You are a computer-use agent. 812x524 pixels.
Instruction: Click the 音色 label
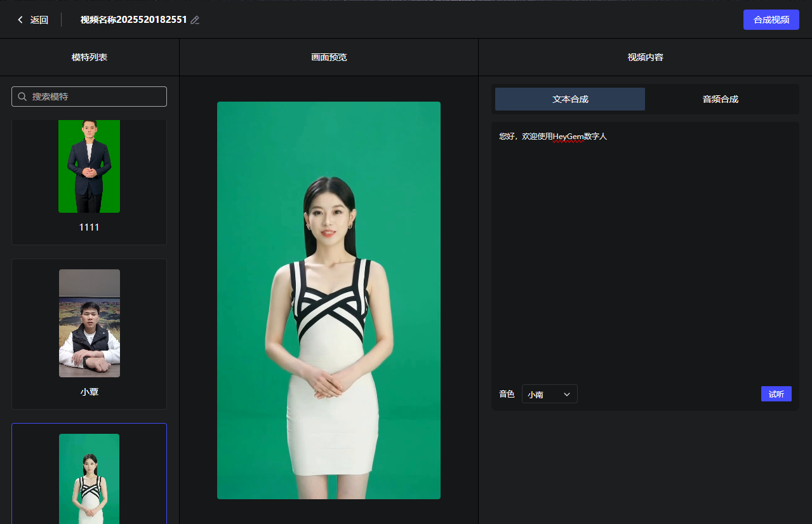pos(507,394)
